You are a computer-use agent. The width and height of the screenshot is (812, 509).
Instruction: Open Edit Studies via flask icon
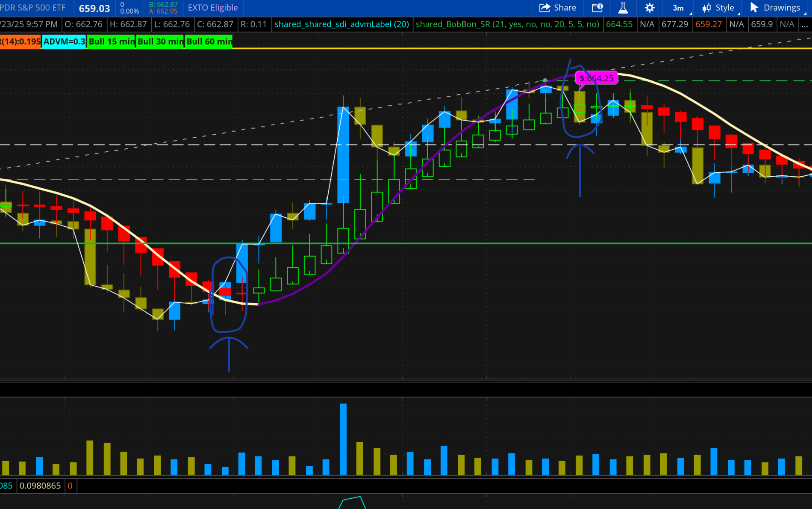click(623, 8)
